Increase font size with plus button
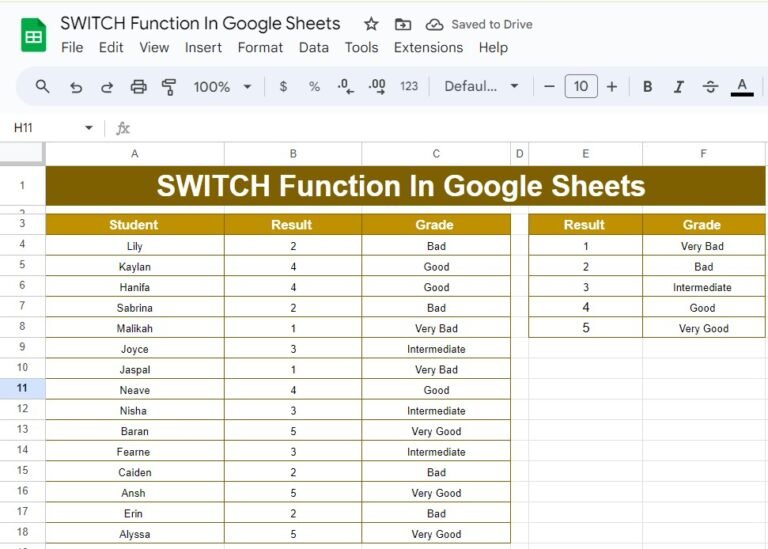The height and width of the screenshot is (549, 768). click(612, 87)
